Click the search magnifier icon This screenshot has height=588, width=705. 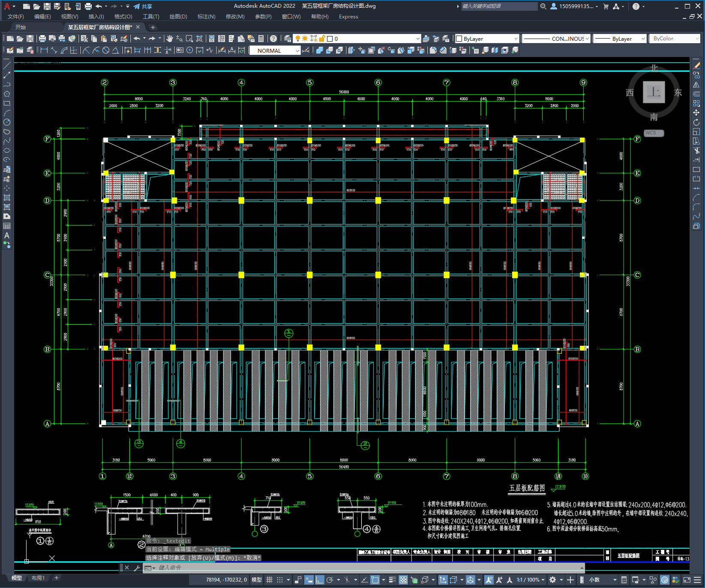pyautogui.click(x=543, y=6)
